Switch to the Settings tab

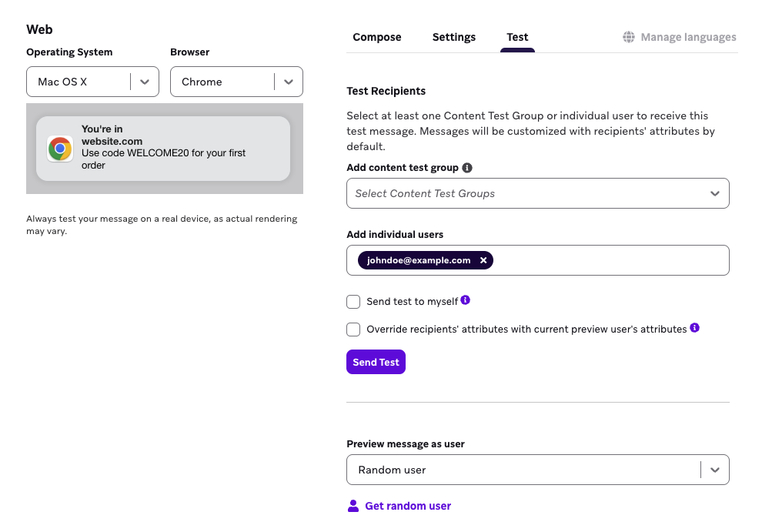[454, 37]
